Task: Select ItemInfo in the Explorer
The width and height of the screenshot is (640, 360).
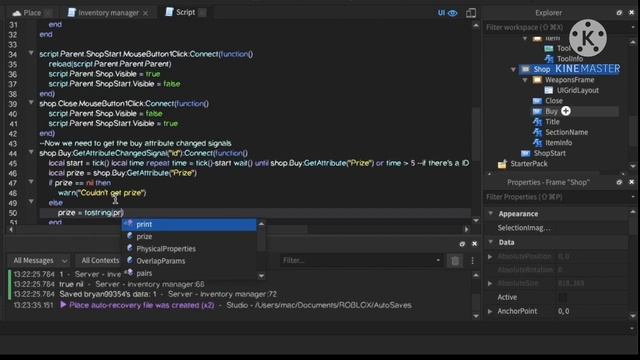Action: coord(558,143)
